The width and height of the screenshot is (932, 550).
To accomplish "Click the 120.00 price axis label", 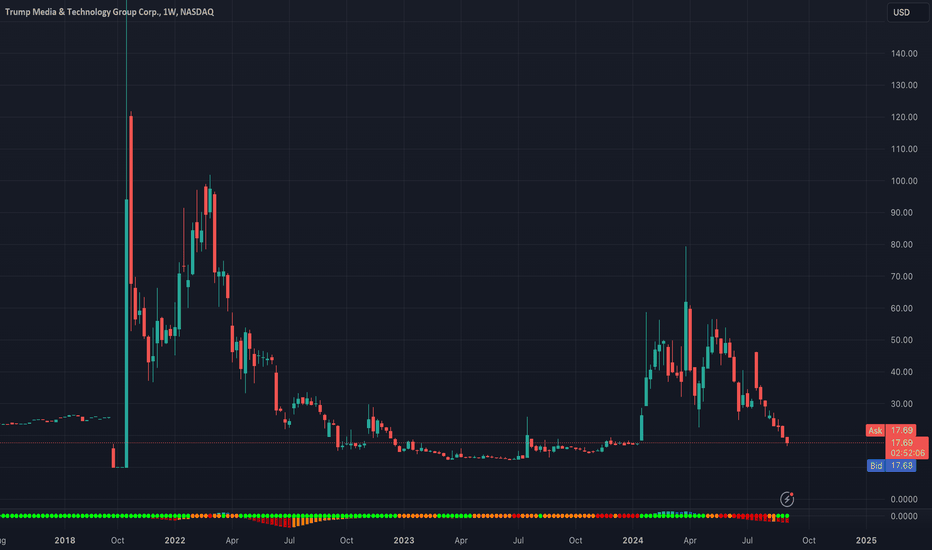I will pos(904,117).
